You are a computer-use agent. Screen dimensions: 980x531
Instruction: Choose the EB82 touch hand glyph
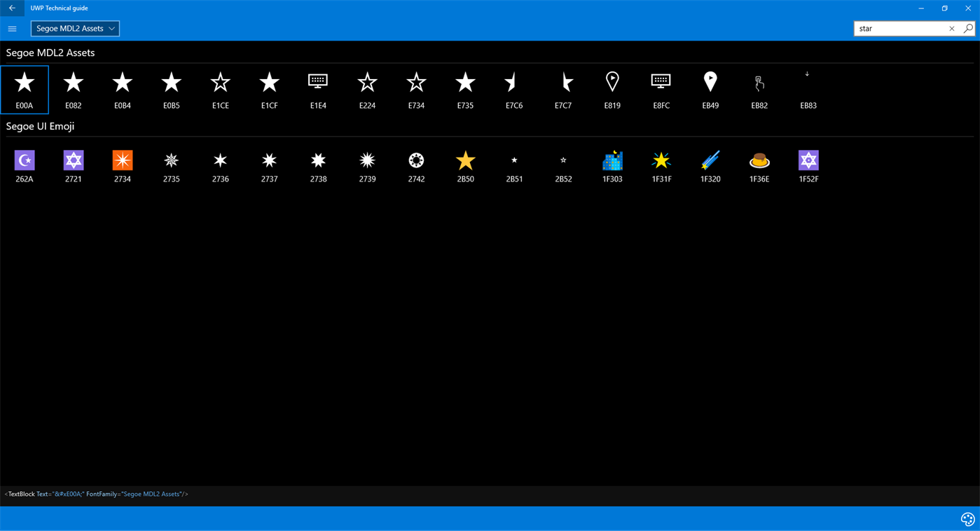759,90
